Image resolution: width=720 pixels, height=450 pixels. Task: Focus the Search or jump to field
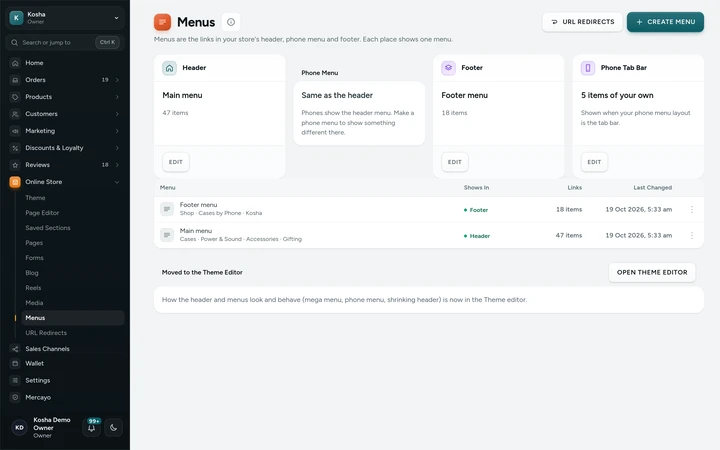pos(65,42)
